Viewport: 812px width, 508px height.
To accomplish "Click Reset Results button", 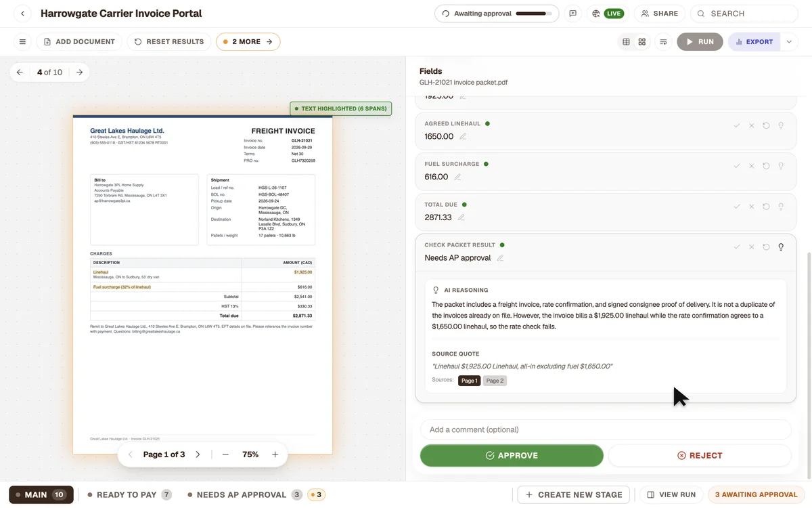I will (169, 42).
